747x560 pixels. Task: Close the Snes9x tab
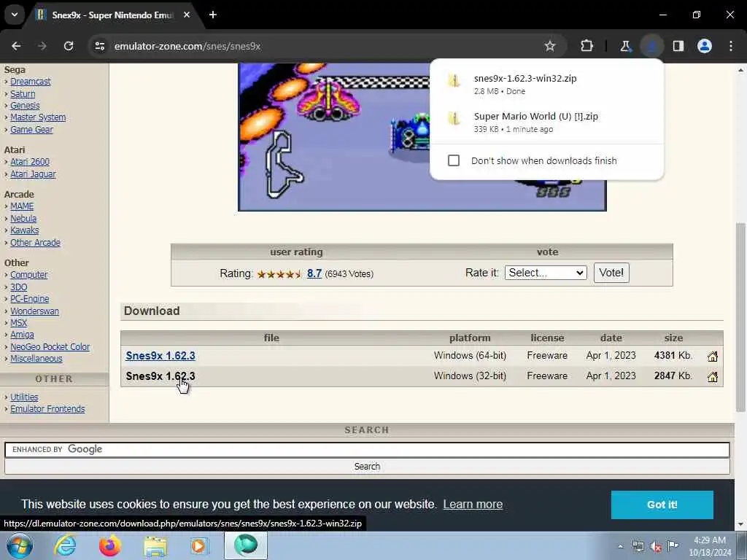pyautogui.click(x=187, y=15)
